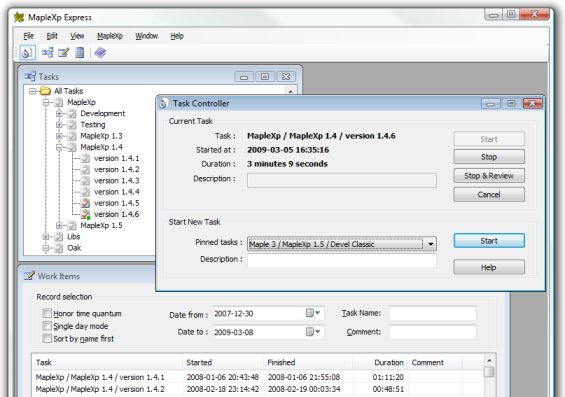The height and width of the screenshot is (397, 565).
Task: Open the Edit menu
Action: 52,36
